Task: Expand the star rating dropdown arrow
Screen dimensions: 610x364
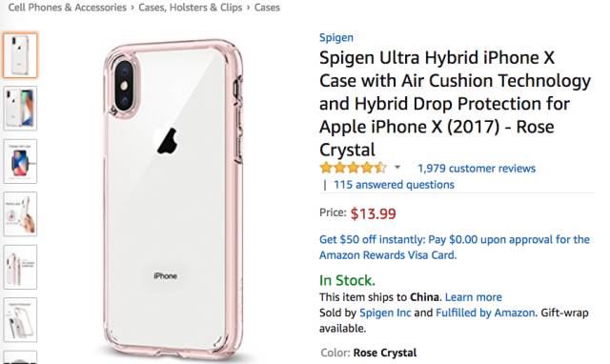Action: 397,168
